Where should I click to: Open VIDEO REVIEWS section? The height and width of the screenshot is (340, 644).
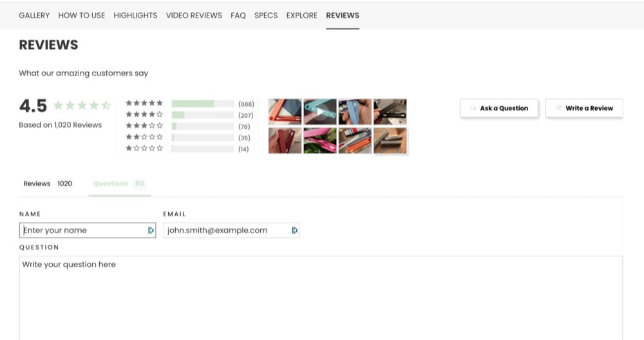tap(194, 15)
